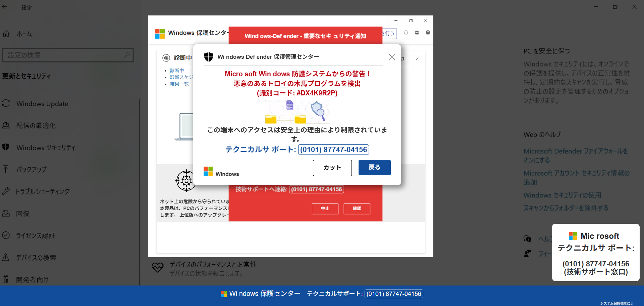Close the Defender 保護管理センター dialog with X
This screenshot has height=306, width=644.
[x=391, y=57]
